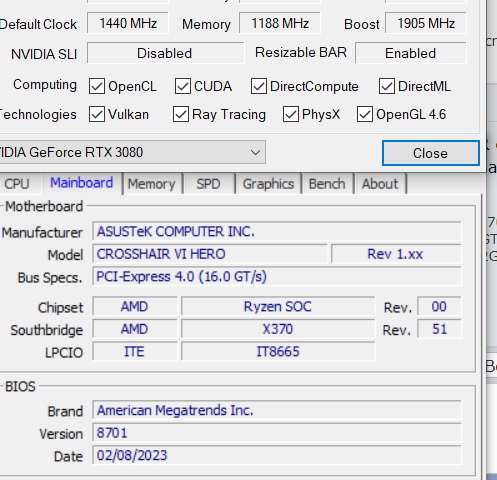Select the Mainboard tab
Image resolution: width=497 pixels, height=480 pixels.
82,183
